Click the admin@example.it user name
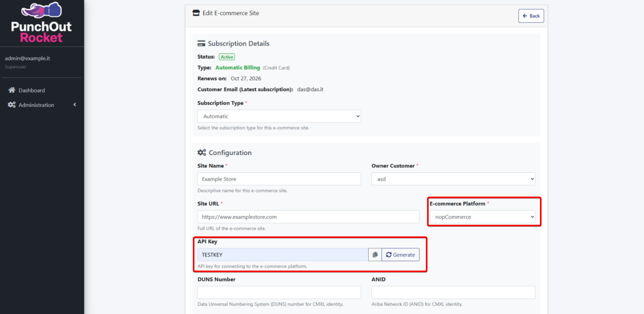Image resolution: width=644 pixels, height=314 pixels. [27, 58]
